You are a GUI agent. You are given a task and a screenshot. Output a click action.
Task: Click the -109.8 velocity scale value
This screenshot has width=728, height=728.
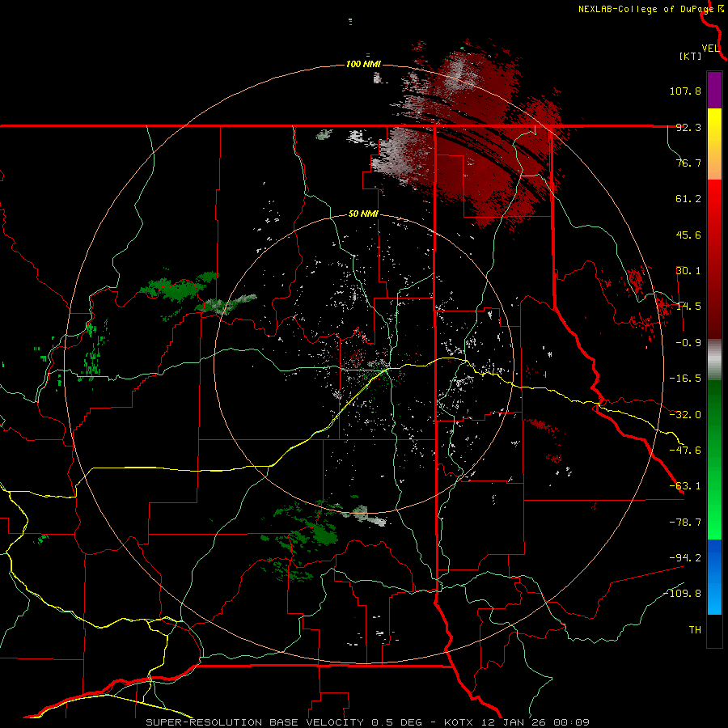683,594
